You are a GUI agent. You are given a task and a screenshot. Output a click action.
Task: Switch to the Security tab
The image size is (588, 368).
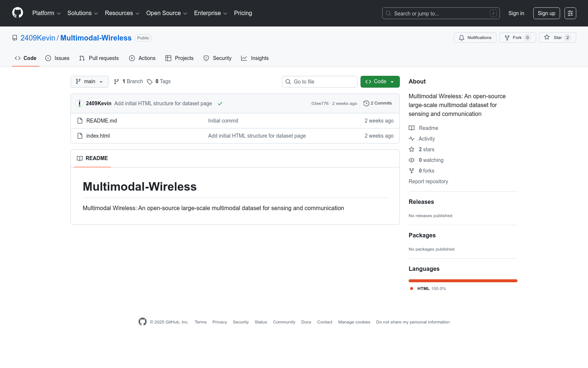[218, 58]
